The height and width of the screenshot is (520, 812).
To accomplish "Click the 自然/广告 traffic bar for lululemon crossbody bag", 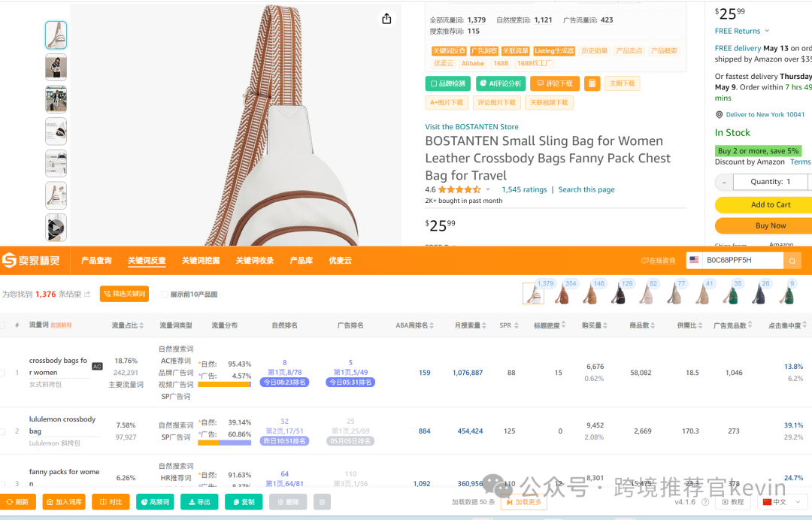I will [x=224, y=443].
